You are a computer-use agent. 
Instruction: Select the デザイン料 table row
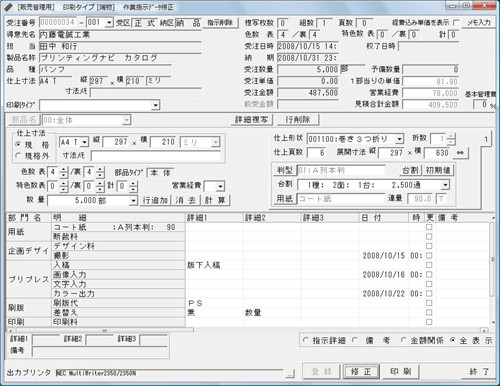118,246
